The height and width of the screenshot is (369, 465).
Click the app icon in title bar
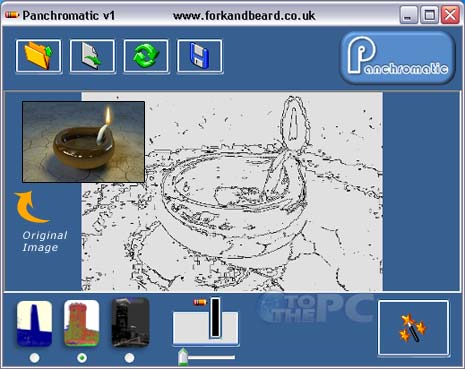point(12,15)
